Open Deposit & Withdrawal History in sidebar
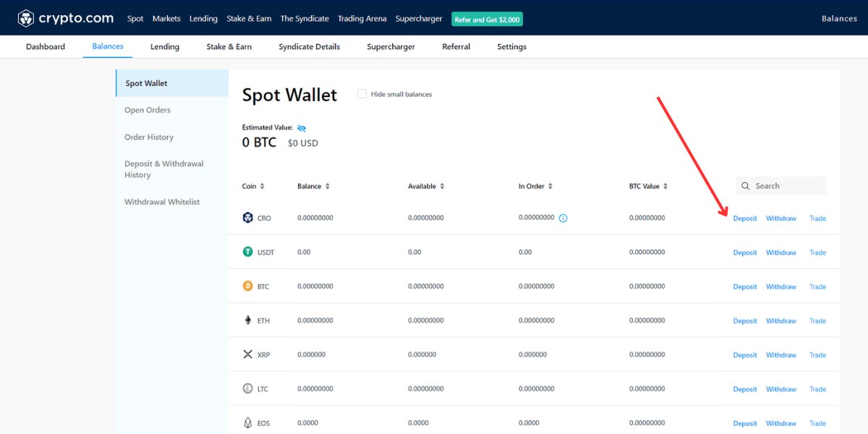868x434 pixels. tap(164, 169)
